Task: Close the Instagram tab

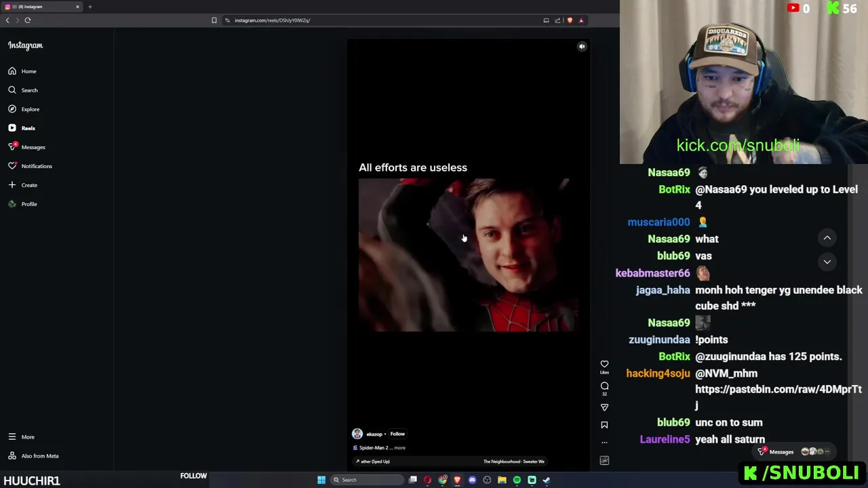Action: pyautogui.click(x=77, y=7)
